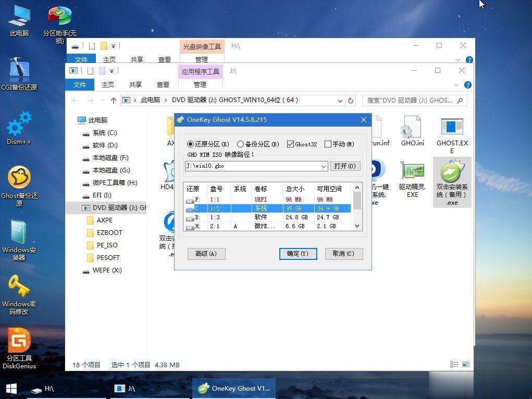This screenshot has width=532, height=399.
Task: Navigate back in J:\ explorer
Action: point(76,101)
